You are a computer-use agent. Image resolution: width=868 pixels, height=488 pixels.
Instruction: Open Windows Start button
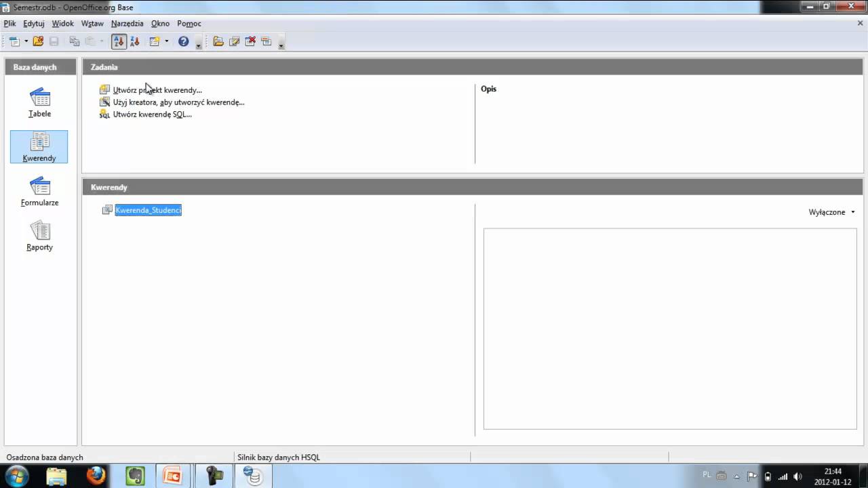coord(16,476)
